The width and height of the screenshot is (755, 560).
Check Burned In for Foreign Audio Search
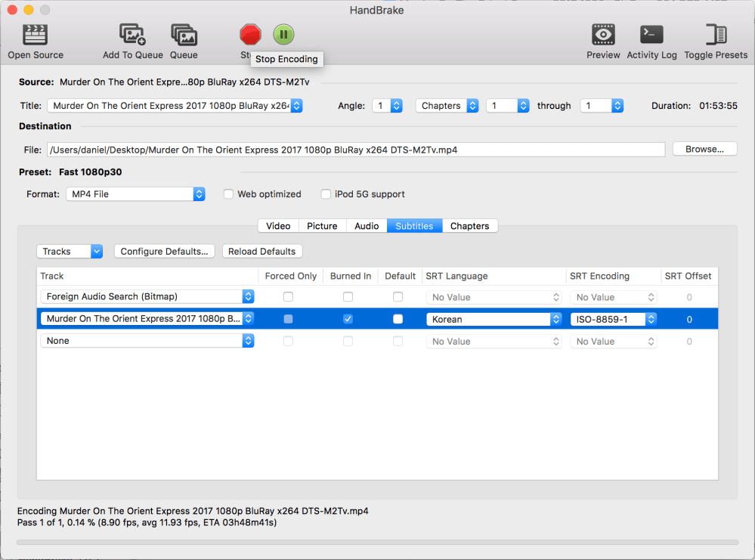pyautogui.click(x=348, y=297)
